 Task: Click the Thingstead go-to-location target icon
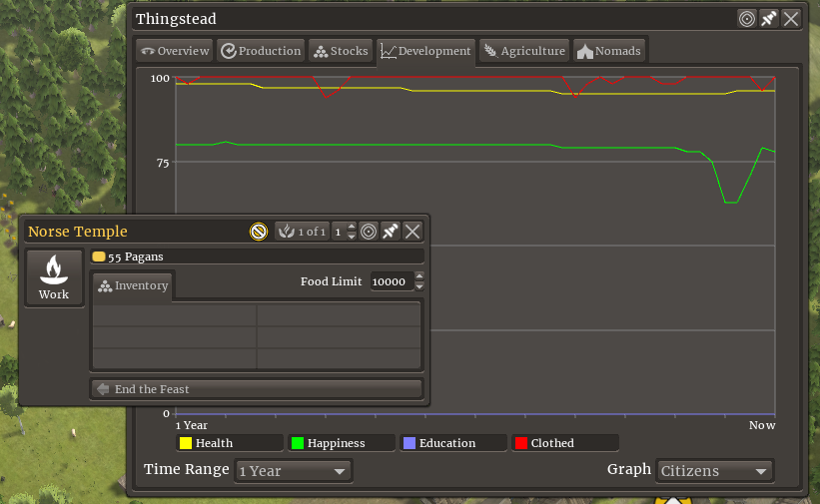click(x=747, y=19)
